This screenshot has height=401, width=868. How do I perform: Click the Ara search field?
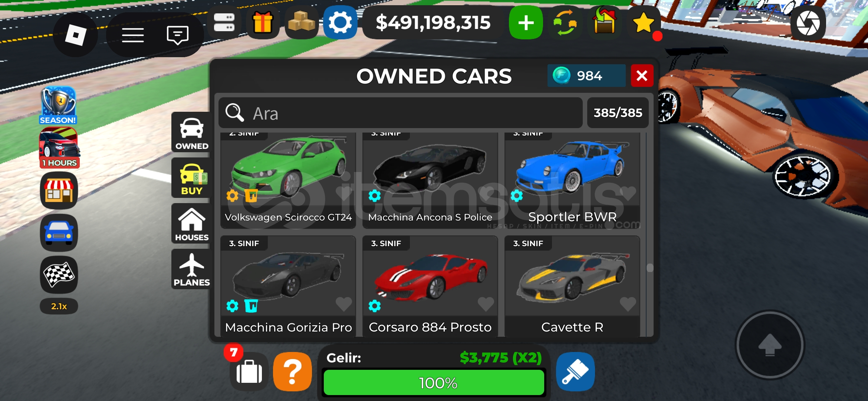click(x=400, y=113)
